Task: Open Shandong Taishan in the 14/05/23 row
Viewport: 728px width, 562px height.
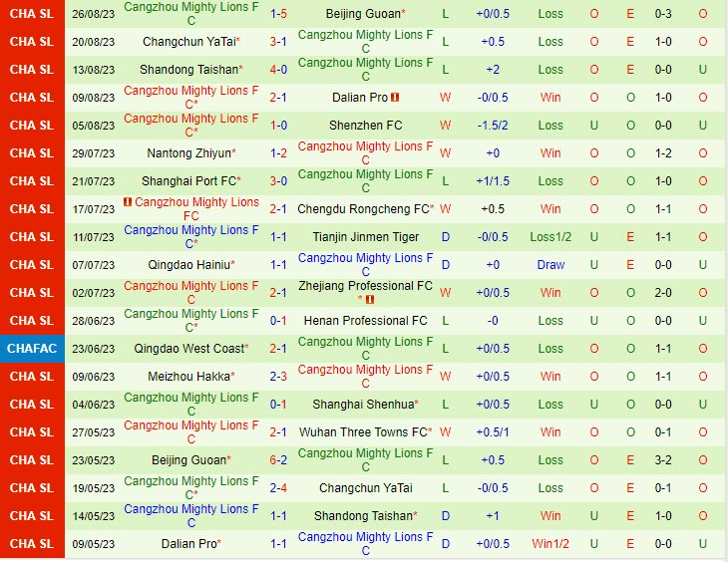Action: [363, 515]
